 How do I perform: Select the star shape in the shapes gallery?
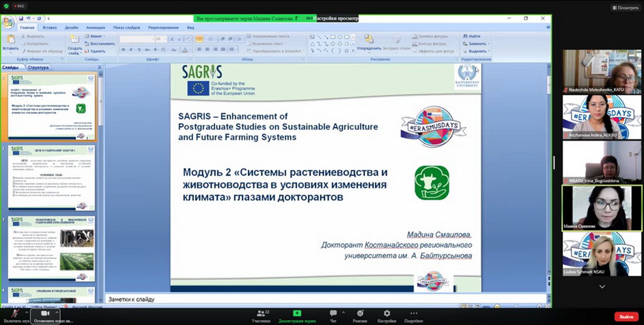coord(346,51)
